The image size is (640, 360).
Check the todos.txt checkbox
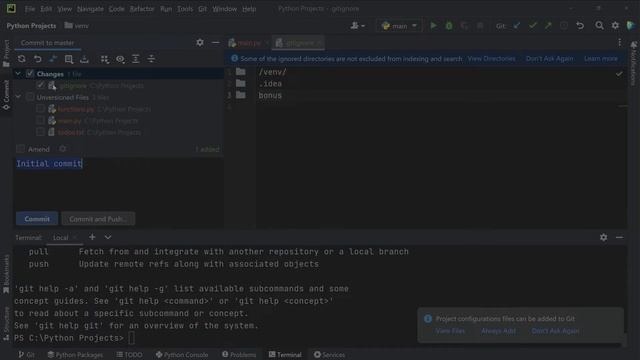pyautogui.click(x=40, y=132)
